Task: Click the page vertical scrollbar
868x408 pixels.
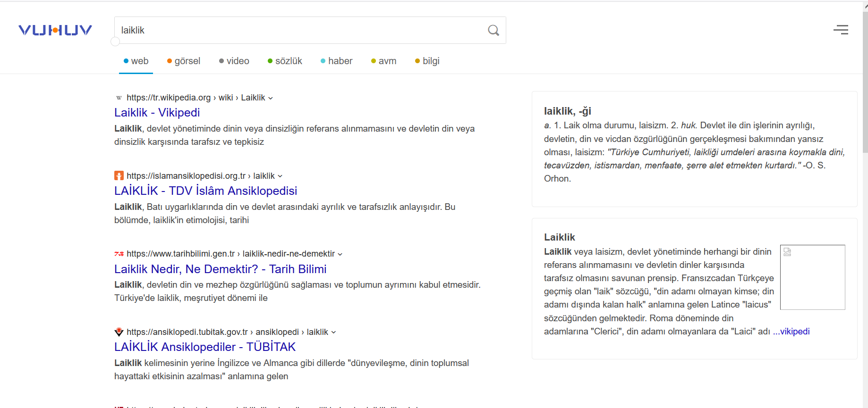Action: pos(865,83)
